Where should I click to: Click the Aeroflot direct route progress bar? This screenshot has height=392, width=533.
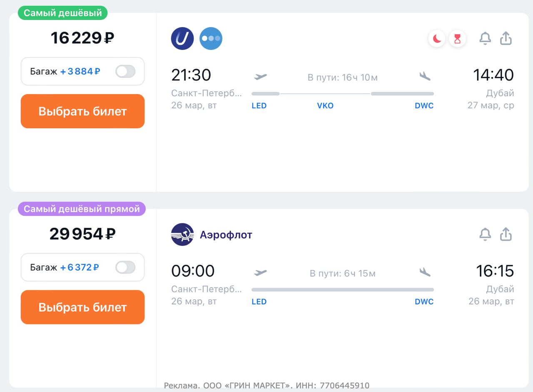[342, 290]
